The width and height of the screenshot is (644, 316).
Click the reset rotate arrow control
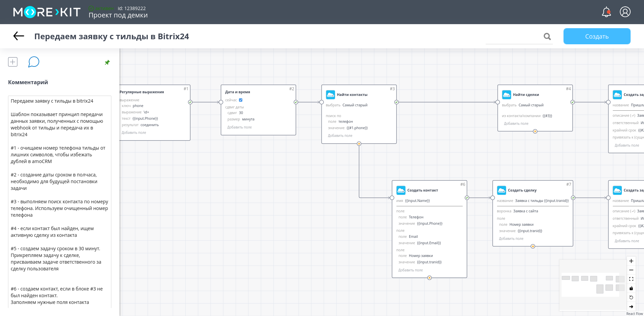coord(631,297)
